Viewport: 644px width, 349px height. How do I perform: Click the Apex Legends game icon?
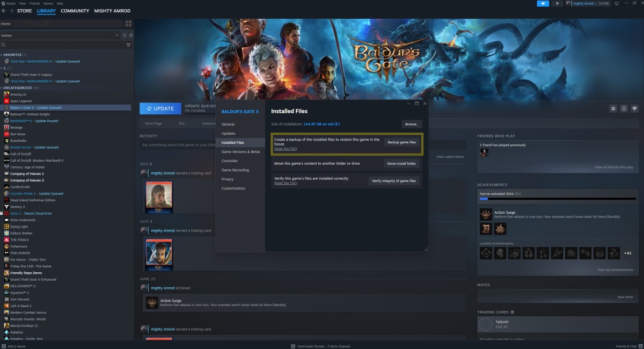(6, 101)
